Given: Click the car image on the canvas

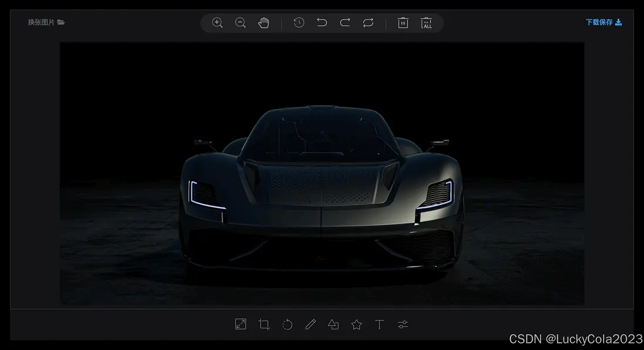Looking at the screenshot, I should coord(322,173).
